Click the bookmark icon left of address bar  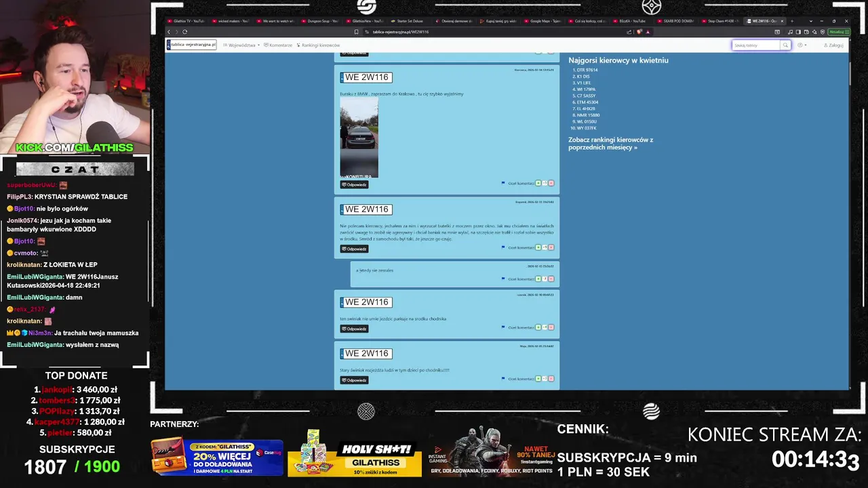(x=356, y=32)
